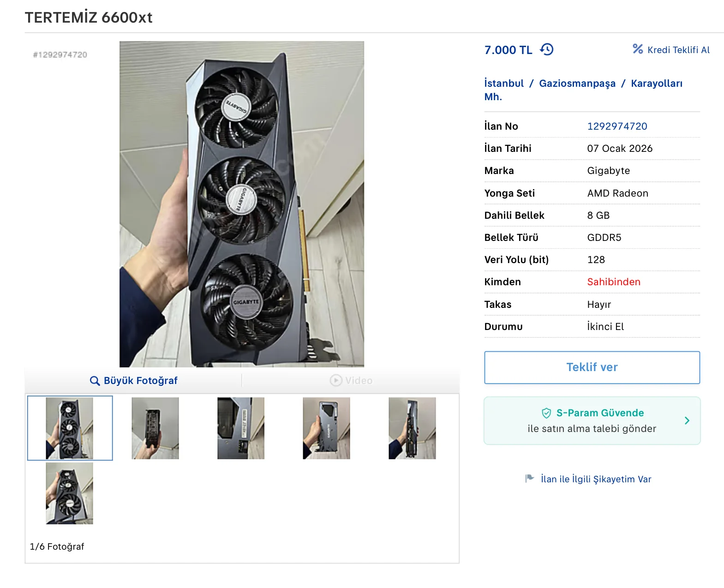Open the Kredi Teklifi Al link

pyautogui.click(x=678, y=50)
